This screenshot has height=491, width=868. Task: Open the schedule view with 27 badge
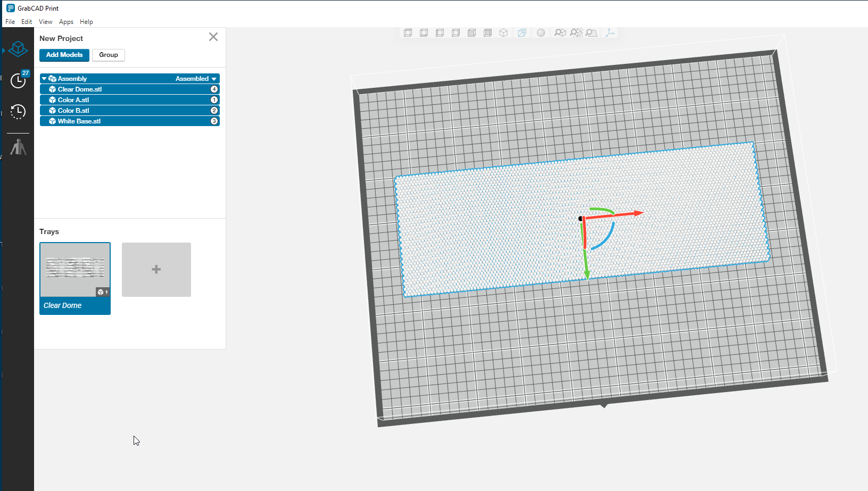point(18,80)
